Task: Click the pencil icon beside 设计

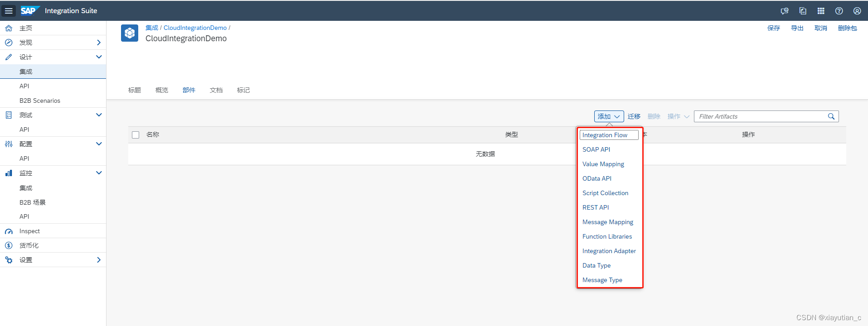Action: point(9,57)
